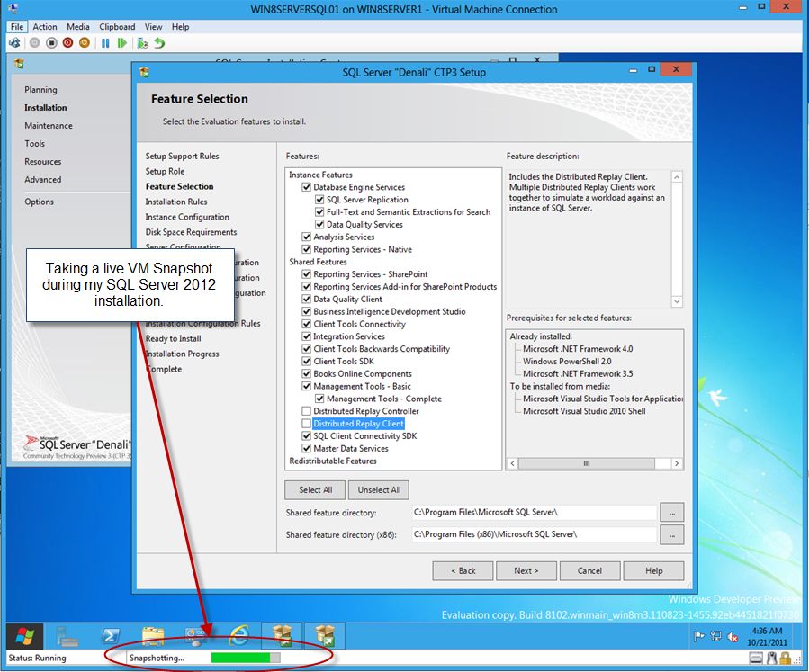The image size is (809, 672).
Task: Uncheck Management Tools - Complete
Action: click(x=319, y=399)
